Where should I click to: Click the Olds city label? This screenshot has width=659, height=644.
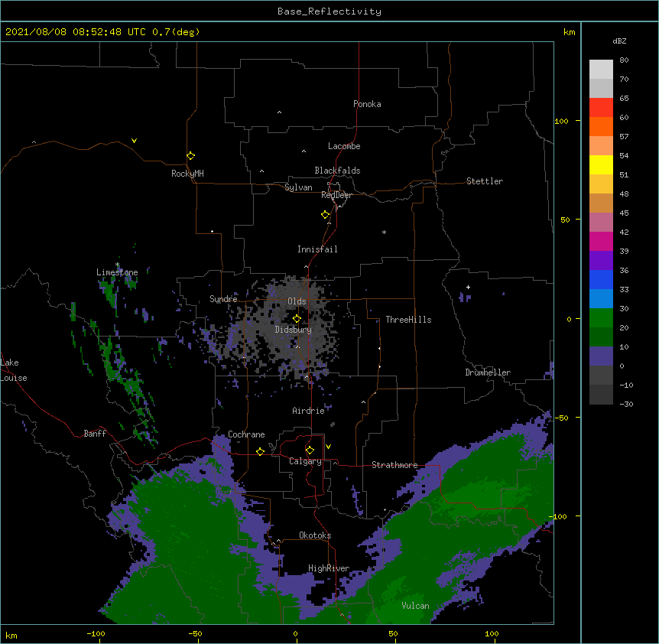pyautogui.click(x=297, y=301)
